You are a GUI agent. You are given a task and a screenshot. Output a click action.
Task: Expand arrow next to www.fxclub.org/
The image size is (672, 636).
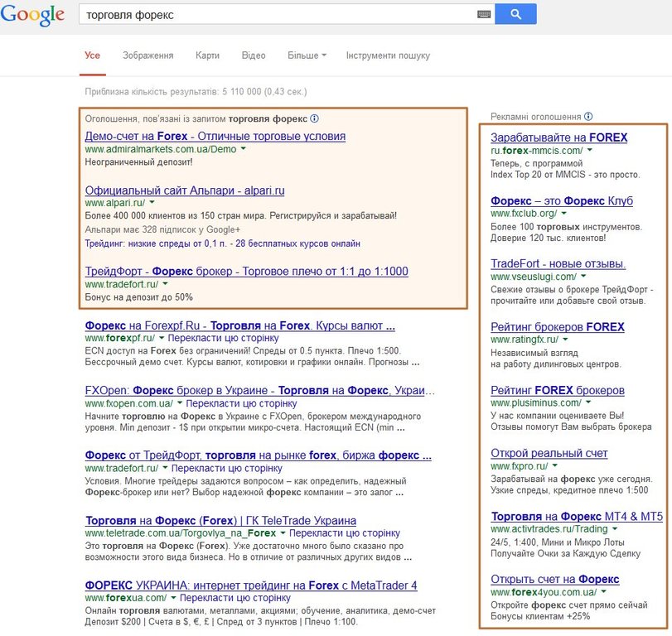tap(564, 213)
